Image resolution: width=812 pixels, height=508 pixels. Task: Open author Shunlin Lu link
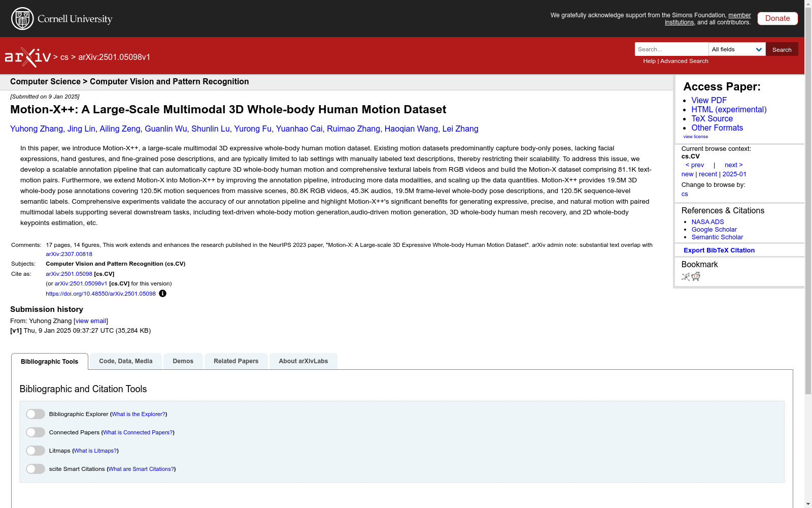click(211, 129)
